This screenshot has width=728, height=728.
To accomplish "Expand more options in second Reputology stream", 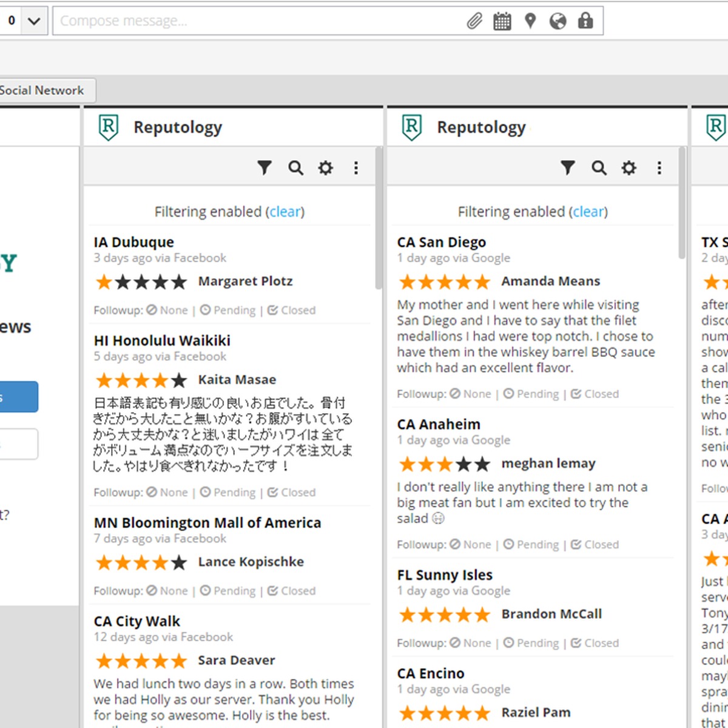I will 659,168.
